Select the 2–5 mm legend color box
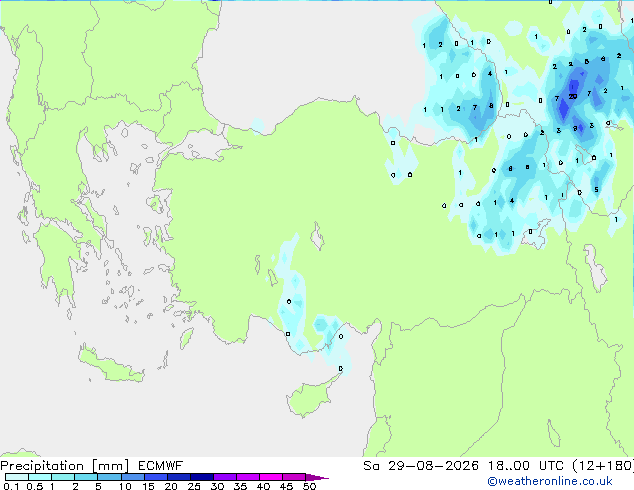Screen dimensions: 634x490 tap(87, 477)
